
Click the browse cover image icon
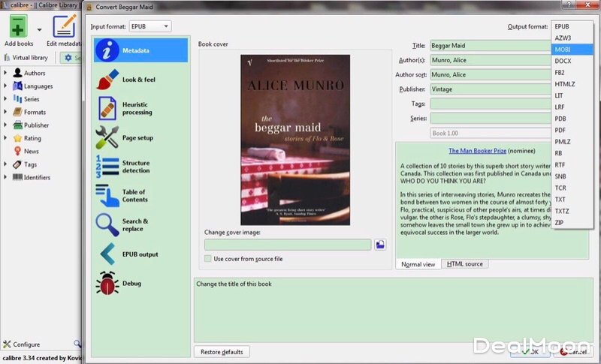pyautogui.click(x=381, y=245)
